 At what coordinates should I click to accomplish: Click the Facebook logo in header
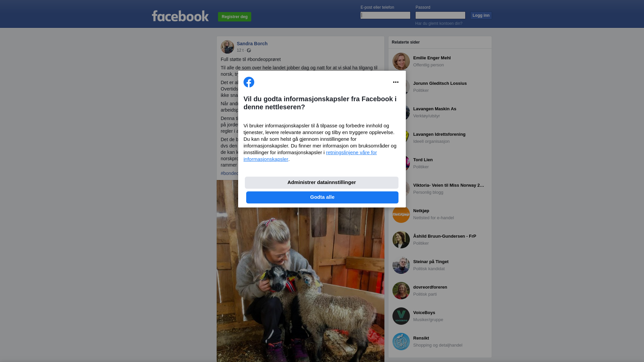pos(180,16)
